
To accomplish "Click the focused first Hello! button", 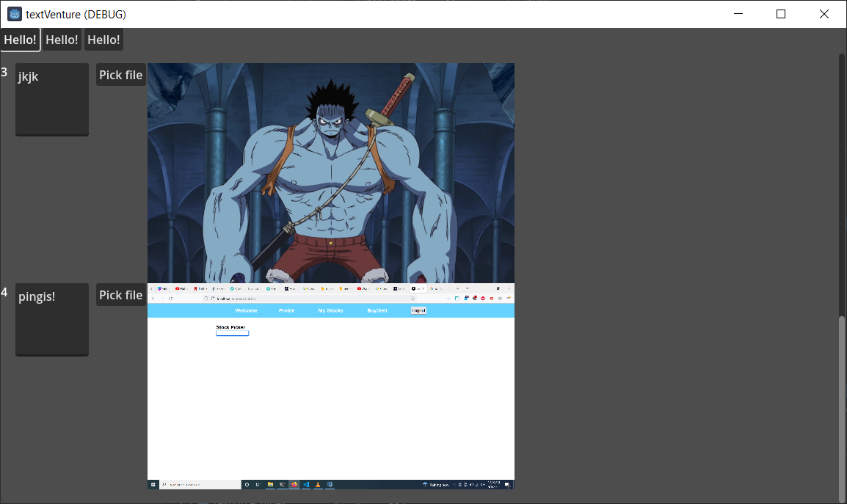I will [21, 40].
